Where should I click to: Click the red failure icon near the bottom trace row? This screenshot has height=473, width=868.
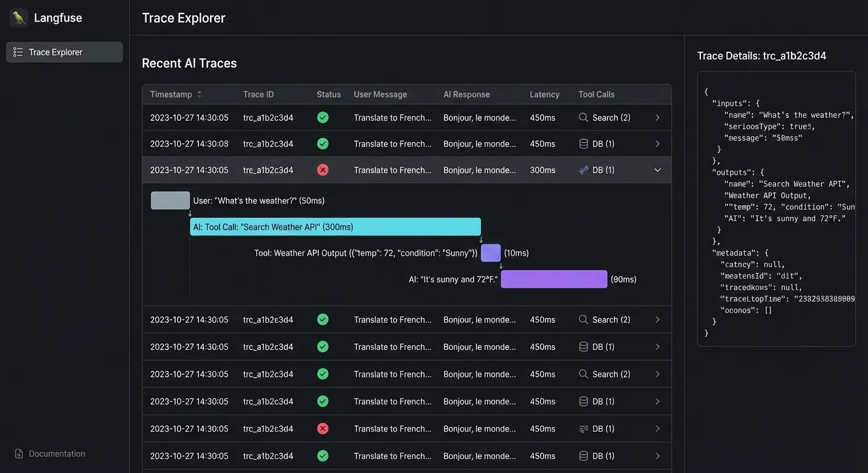[322, 428]
